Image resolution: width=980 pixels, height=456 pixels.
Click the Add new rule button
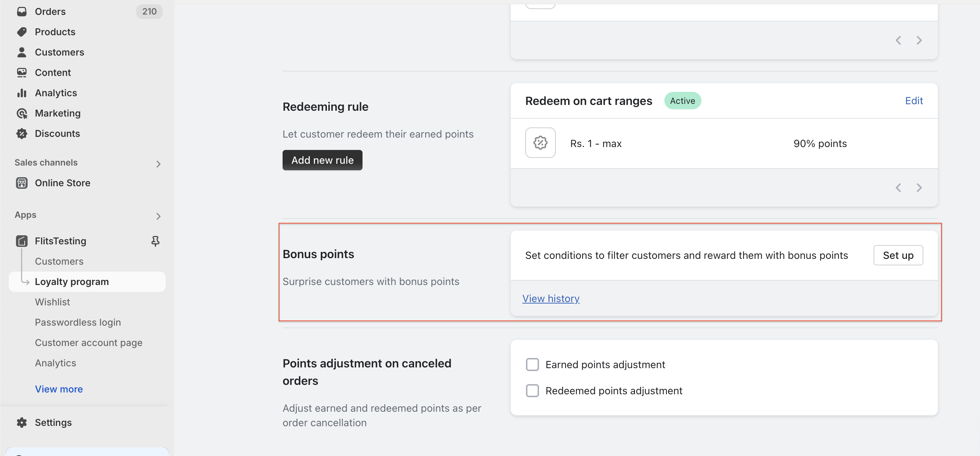pyautogui.click(x=322, y=160)
